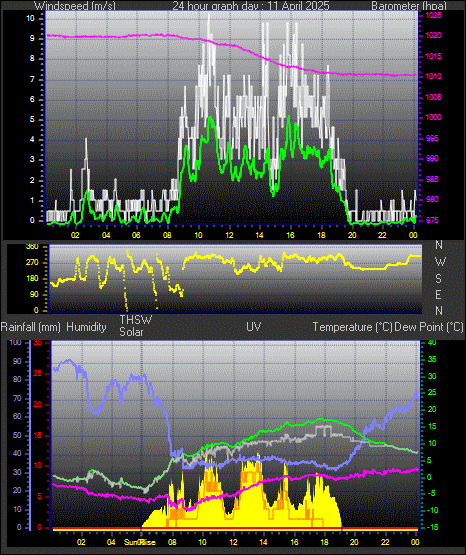Click barometer scale value 1010
This screenshot has width=466, height=555.
pyautogui.click(x=433, y=76)
